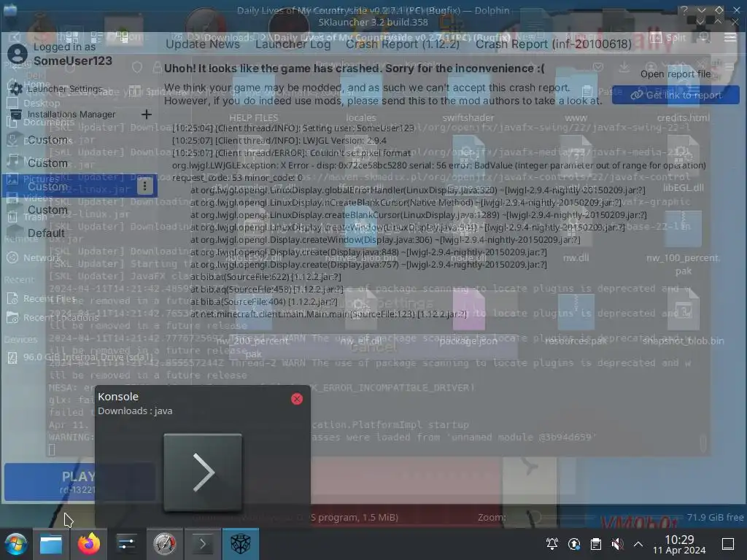Click Split view in Dolphin toolbar
Image resolution: width=747 pixels, height=560 pixels.
[x=667, y=38]
